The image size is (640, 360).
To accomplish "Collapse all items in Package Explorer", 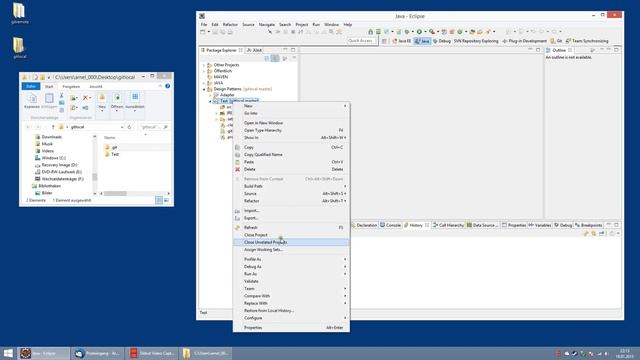I will 267,58.
